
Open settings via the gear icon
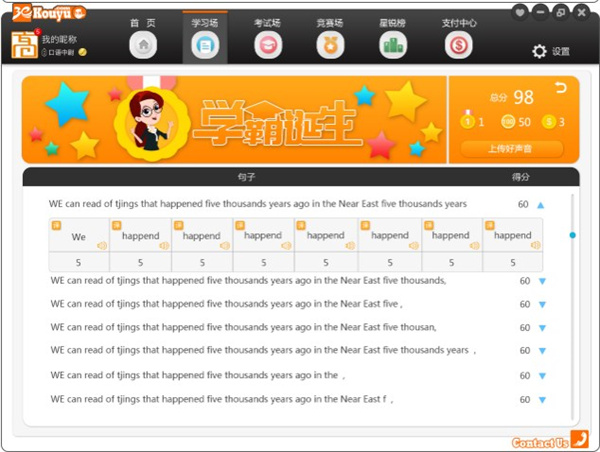540,51
